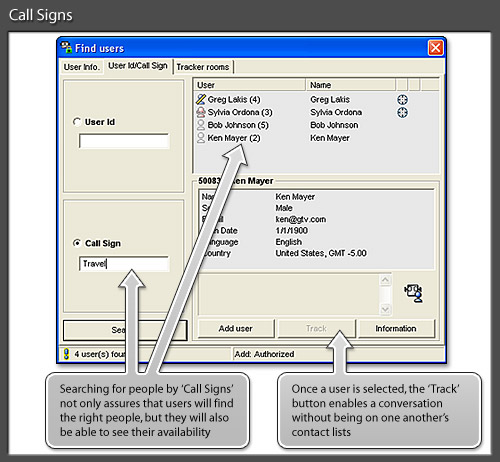Click Ken Mayer's grey user icon

(201, 138)
